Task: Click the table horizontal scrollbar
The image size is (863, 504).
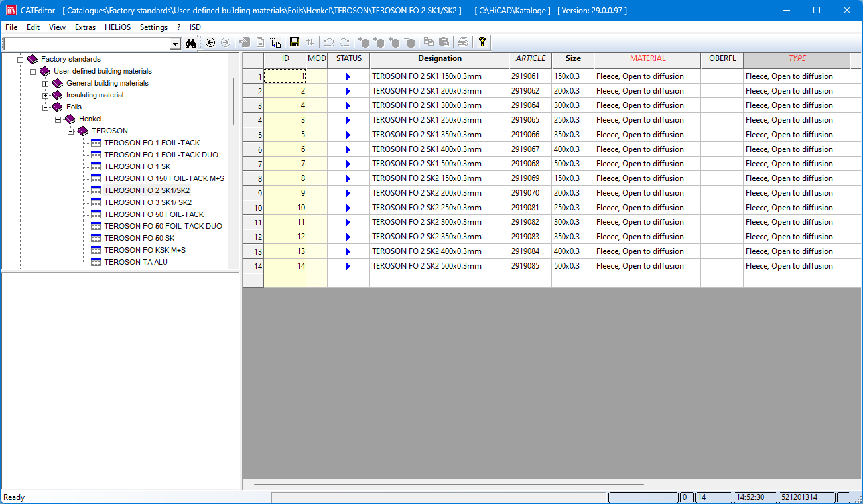Action: (448, 485)
